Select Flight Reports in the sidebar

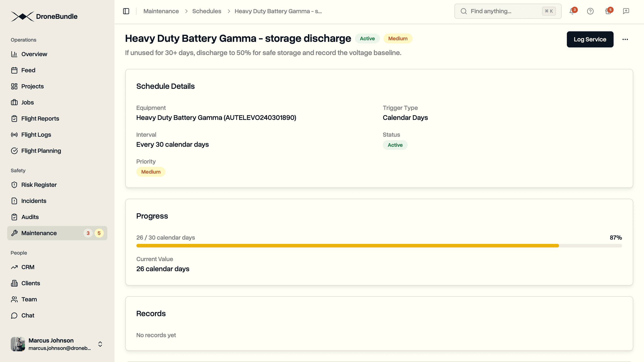click(57, 119)
